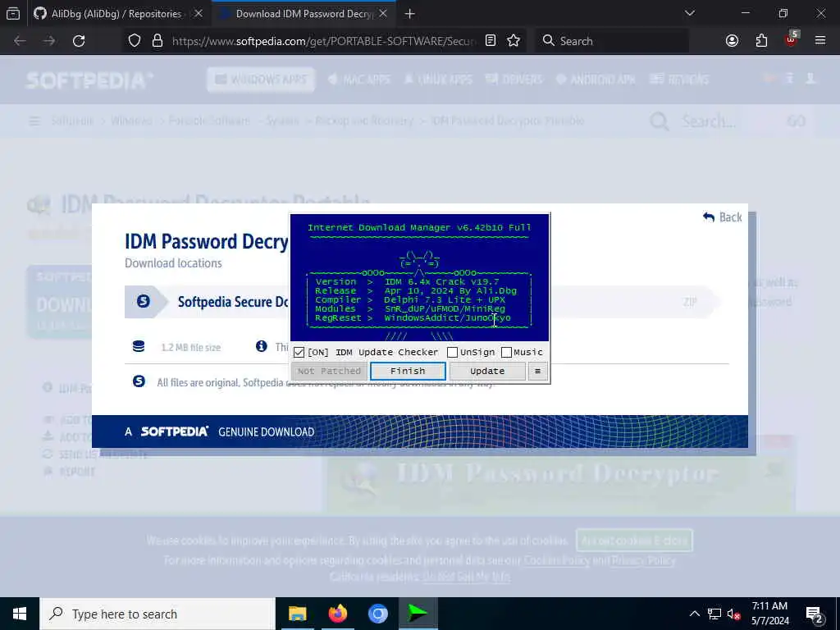
Task: Click the Firefox taskbar icon
Action: pos(337,614)
